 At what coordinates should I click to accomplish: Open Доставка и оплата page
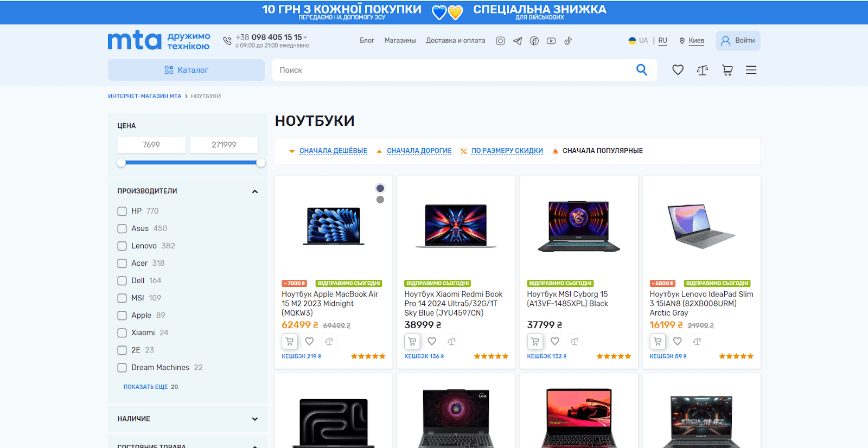pos(456,41)
